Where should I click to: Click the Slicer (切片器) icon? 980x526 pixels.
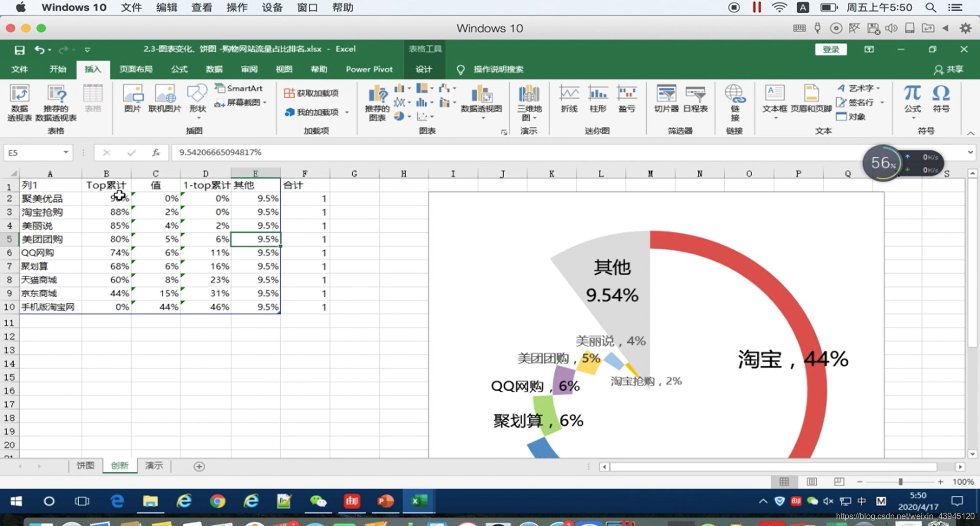pos(667,99)
